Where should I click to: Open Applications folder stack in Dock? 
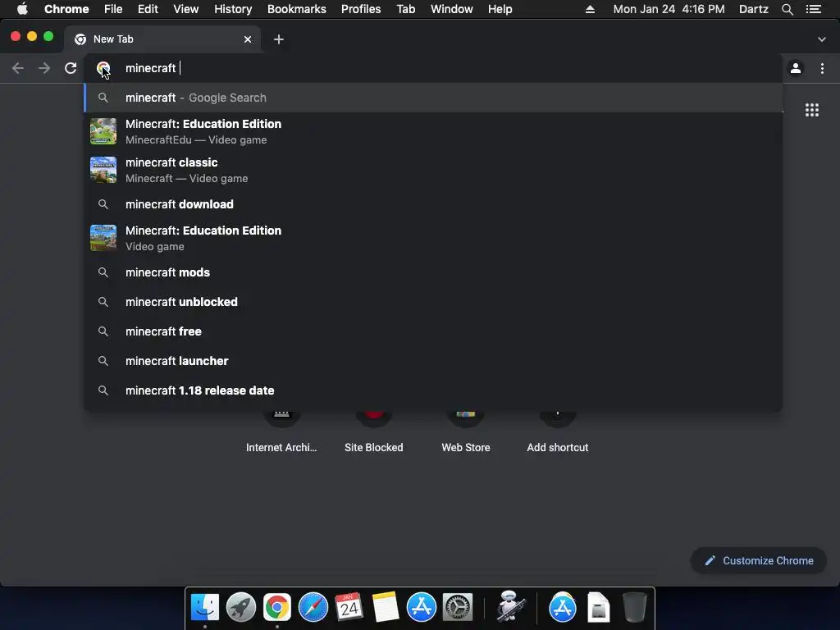[563, 607]
